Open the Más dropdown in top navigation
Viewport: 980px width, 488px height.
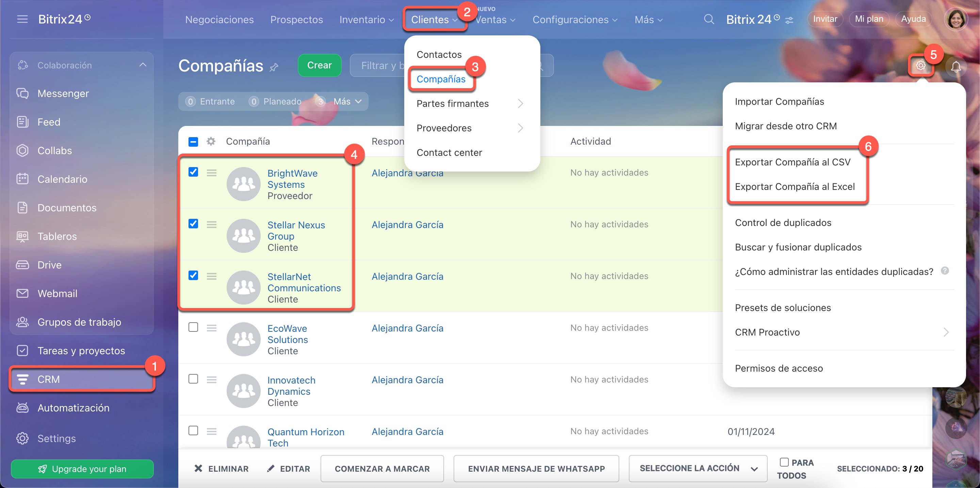click(649, 20)
